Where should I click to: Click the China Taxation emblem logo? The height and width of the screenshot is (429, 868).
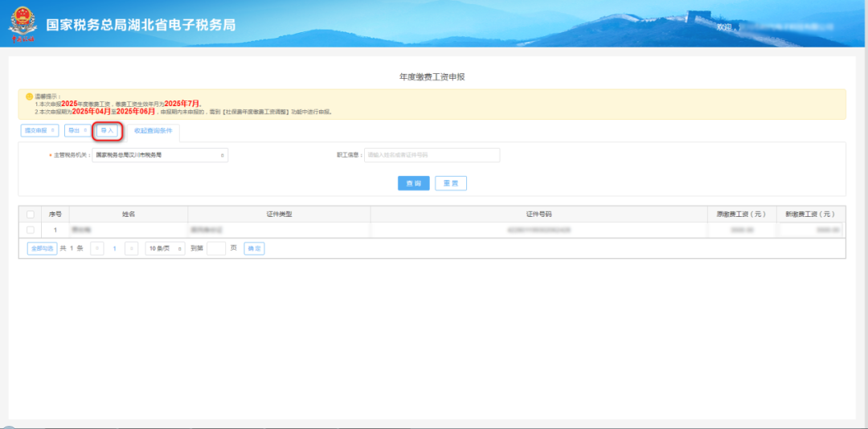[x=23, y=23]
